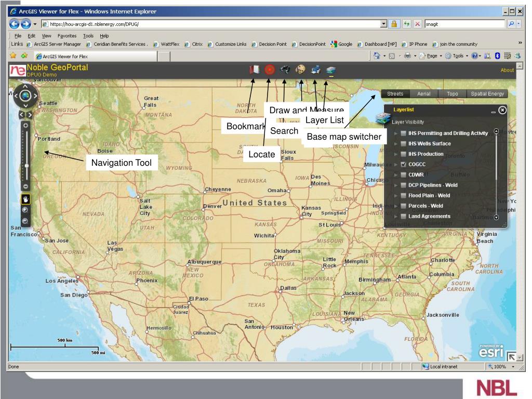Close the Layerlist panel
This screenshot has width=532, height=399.
coord(502,110)
